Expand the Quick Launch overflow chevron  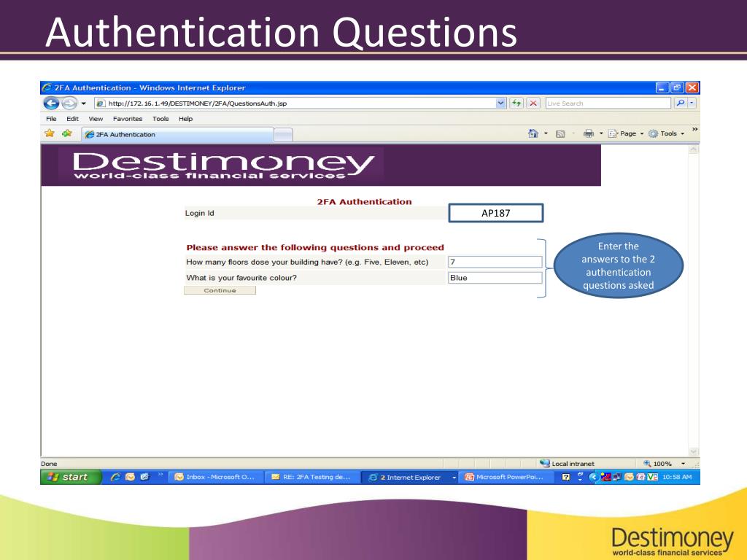160,474
